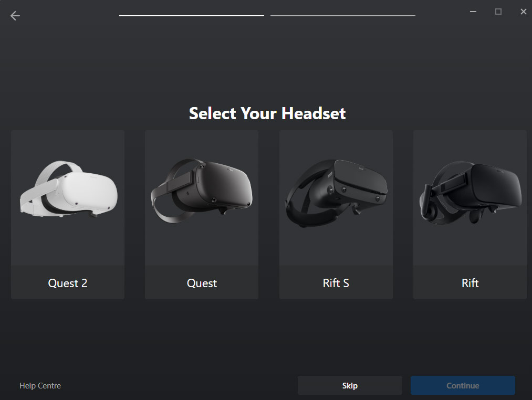The image size is (532, 400).
Task: Open the Help Centre link
Action: click(40, 386)
